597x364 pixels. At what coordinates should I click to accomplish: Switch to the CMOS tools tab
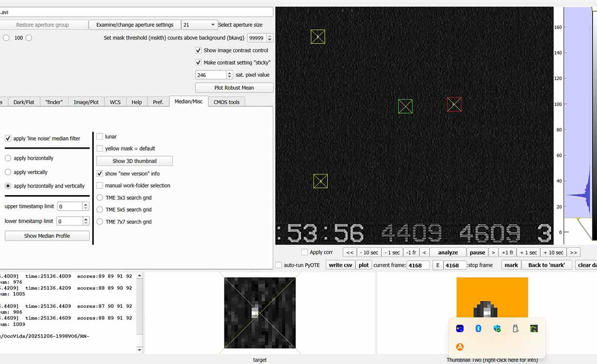coord(226,102)
